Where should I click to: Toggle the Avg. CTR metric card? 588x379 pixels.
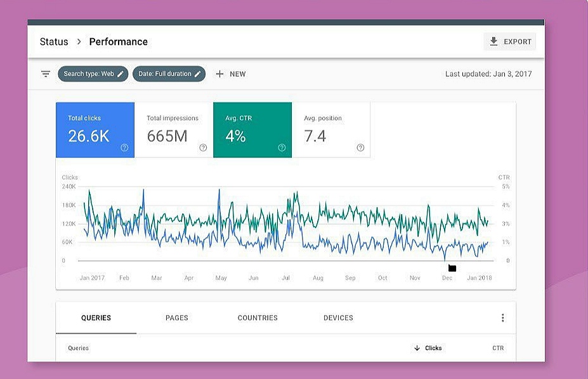252,130
